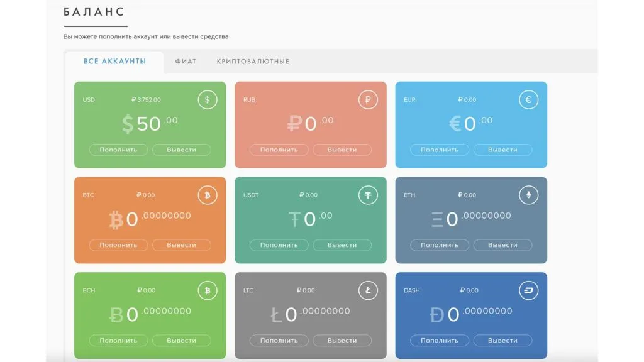
Task: Click the Bitcoin Cash icon on BCH card
Action: [208, 290]
